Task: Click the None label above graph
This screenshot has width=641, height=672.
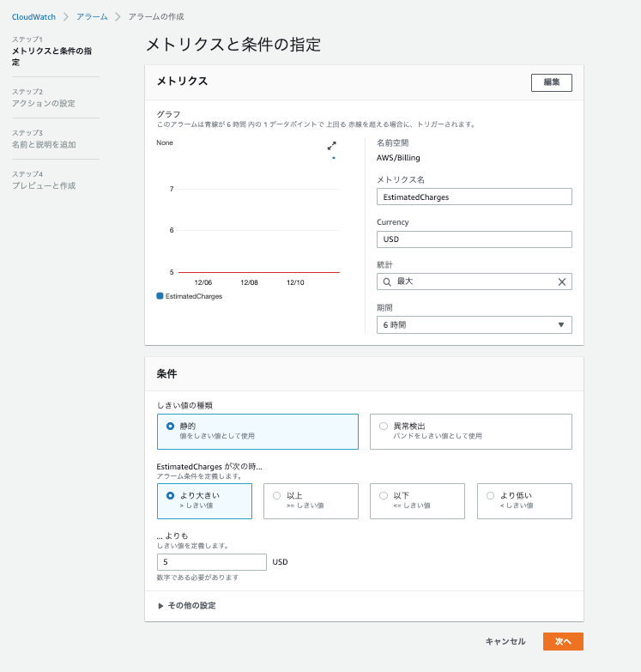Action: pyautogui.click(x=165, y=142)
